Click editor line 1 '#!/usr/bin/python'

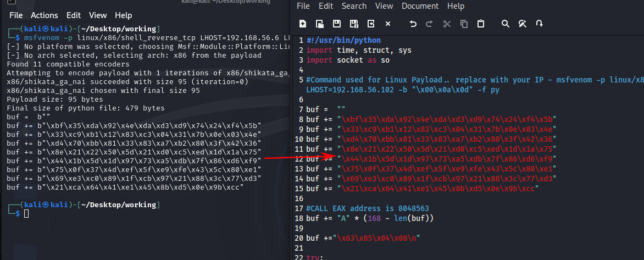[343, 40]
